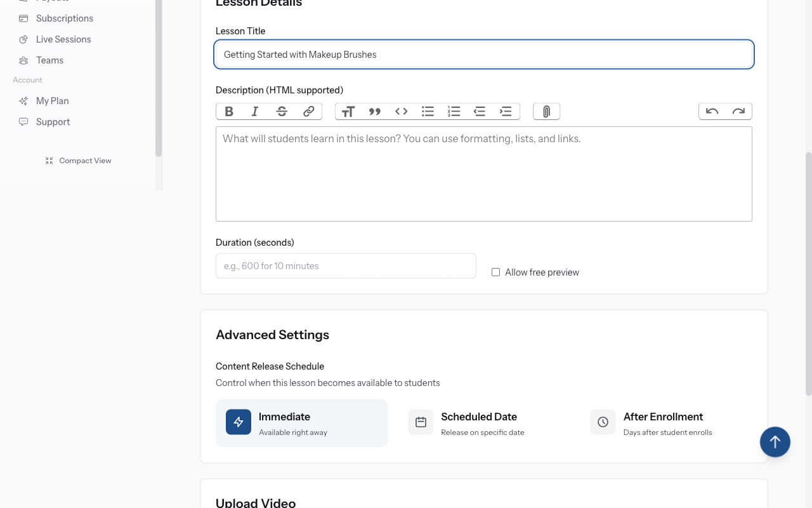Attach a file using the paperclip icon
The image size is (812, 508).
[x=546, y=111]
